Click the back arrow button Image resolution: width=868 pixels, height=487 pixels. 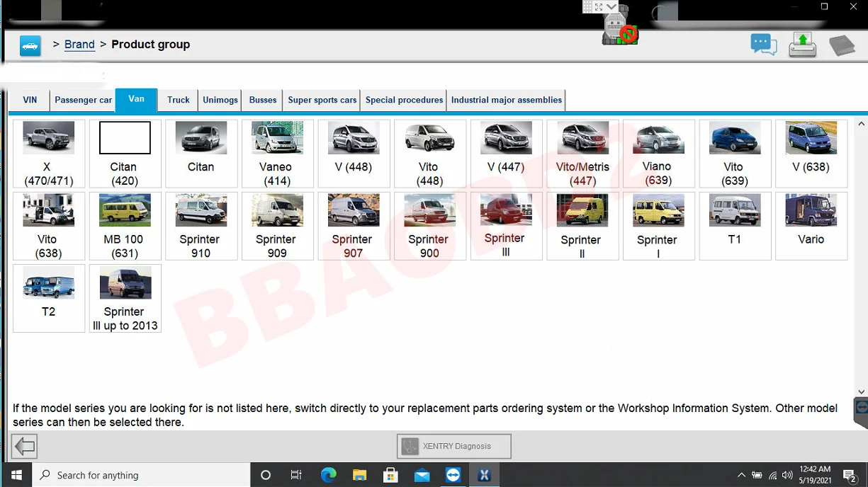click(x=25, y=446)
